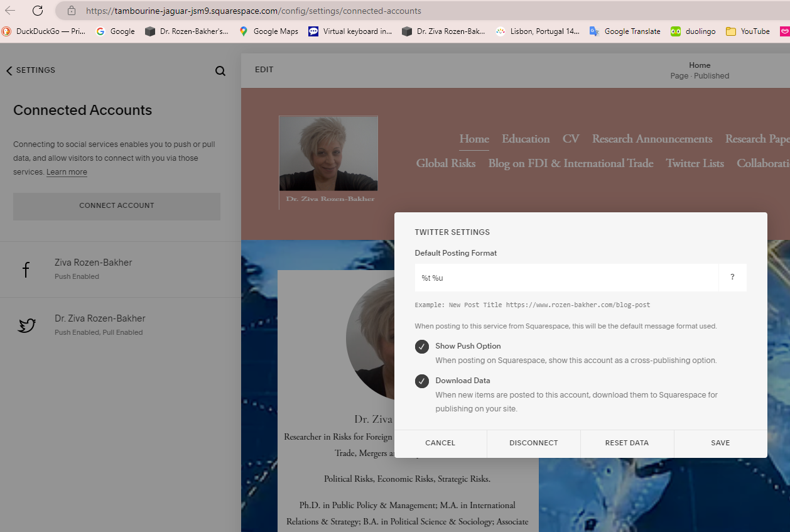The width and height of the screenshot is (790, 532).
Task: Open the Home navigation link
Action: coord(474,139)
